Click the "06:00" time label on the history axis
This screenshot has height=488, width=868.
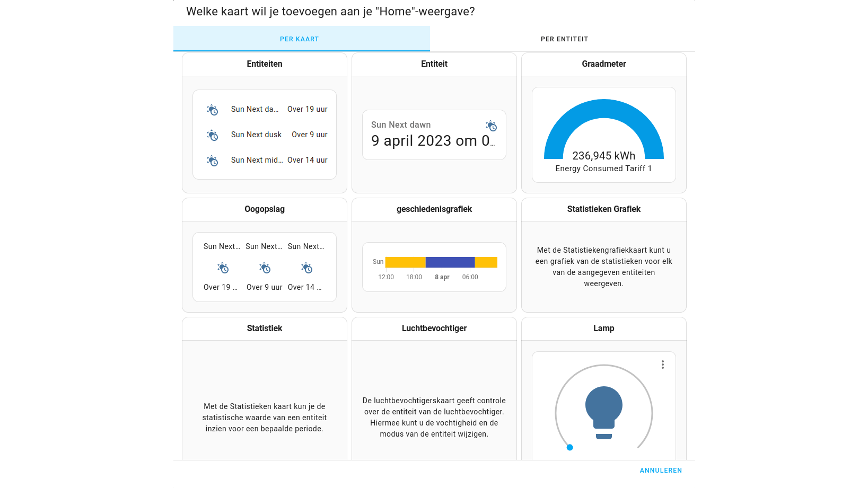(x=470, y=277)
